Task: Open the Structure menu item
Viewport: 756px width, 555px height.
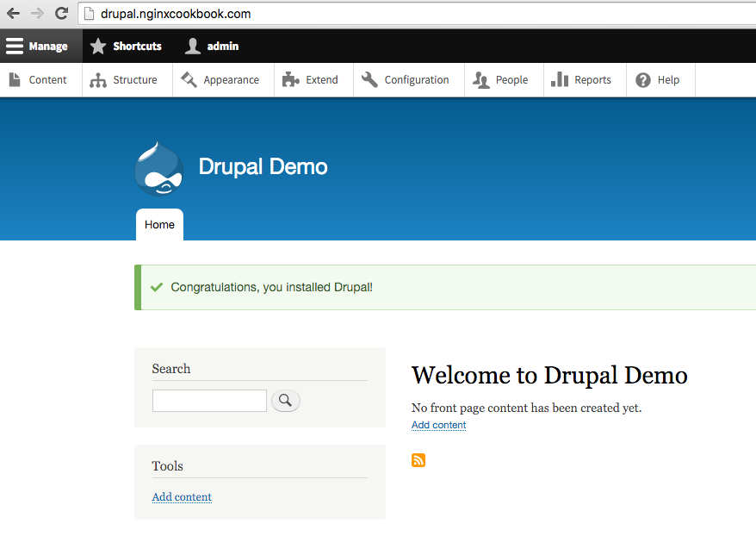Action: click(x=124, y=80)
